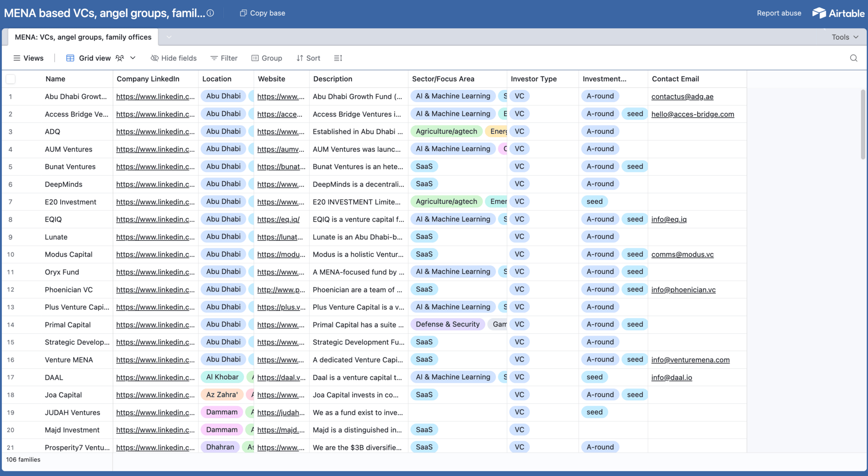Click the base info icon beside title

pyautogui.click(x=210, y=13)
